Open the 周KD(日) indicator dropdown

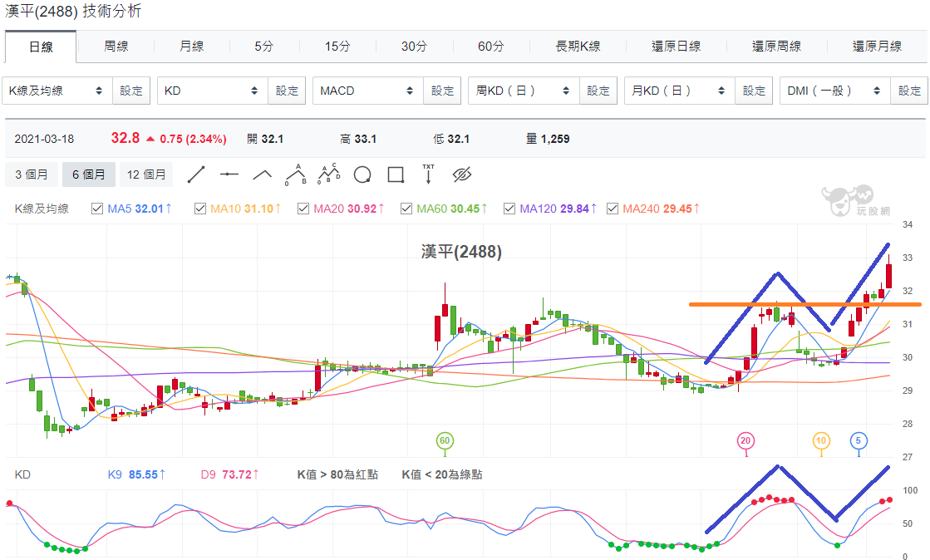(524, 91)
